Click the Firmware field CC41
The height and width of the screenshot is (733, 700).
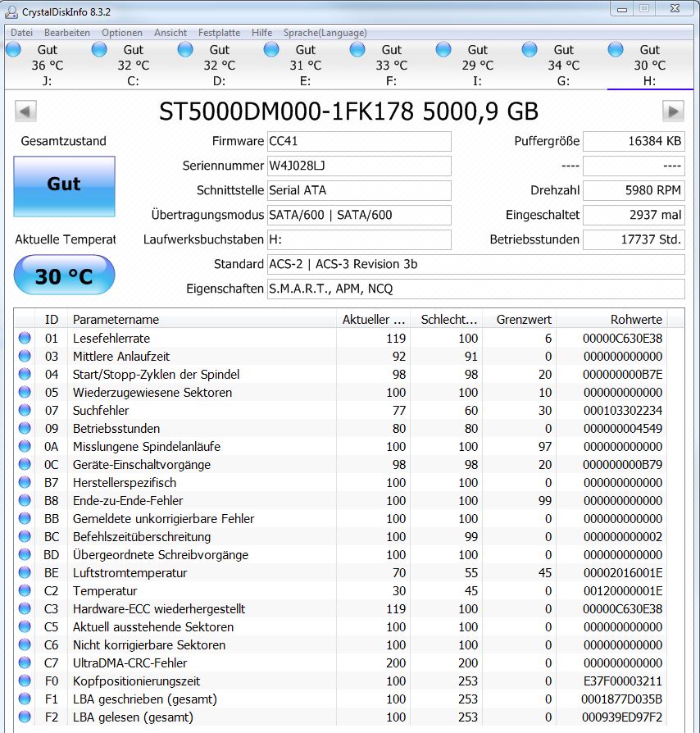[359, 141]
